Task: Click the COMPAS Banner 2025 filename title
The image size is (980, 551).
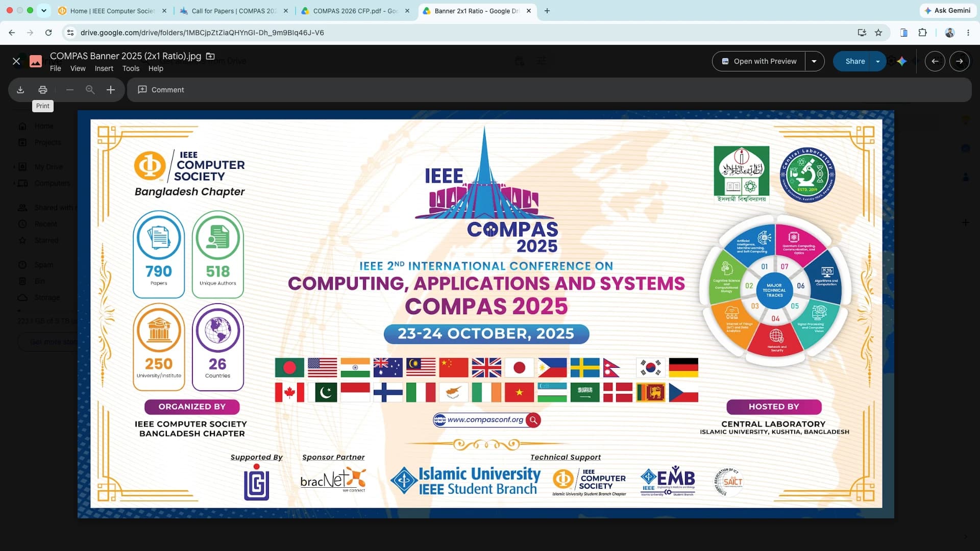Action: point(126,56)
